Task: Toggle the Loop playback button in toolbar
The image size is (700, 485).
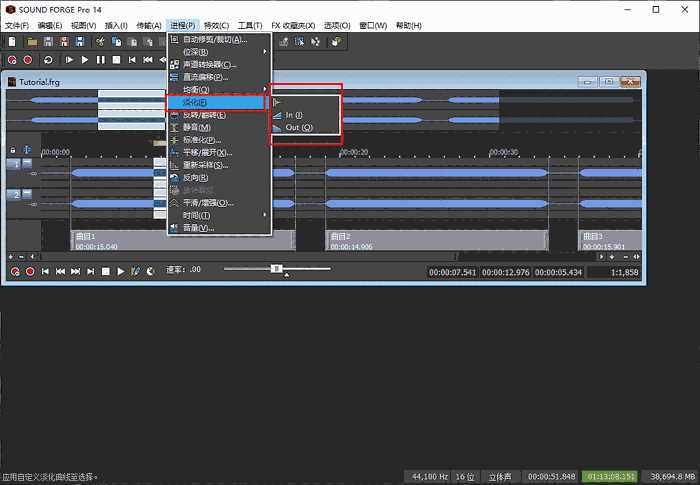Action: pos(48,60)
